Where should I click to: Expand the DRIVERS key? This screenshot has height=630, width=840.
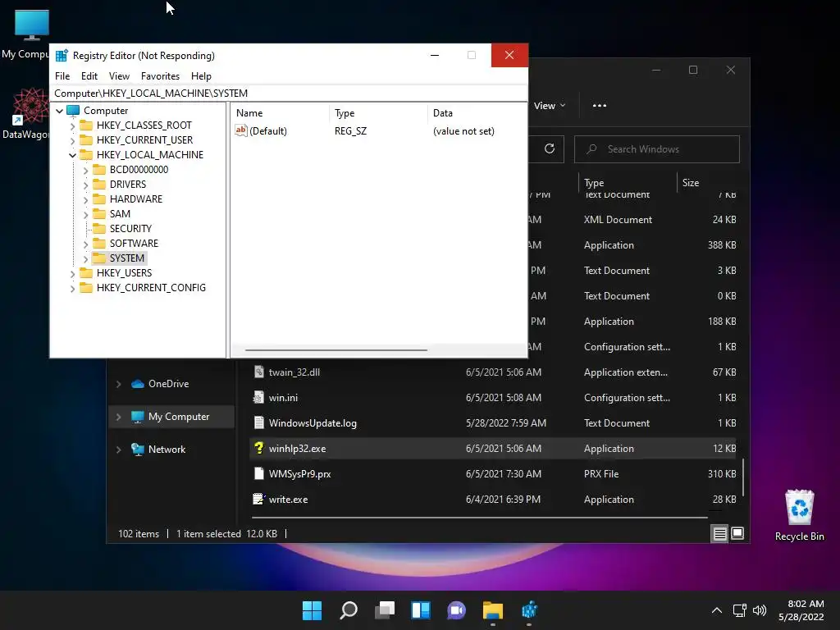(85, 185)
